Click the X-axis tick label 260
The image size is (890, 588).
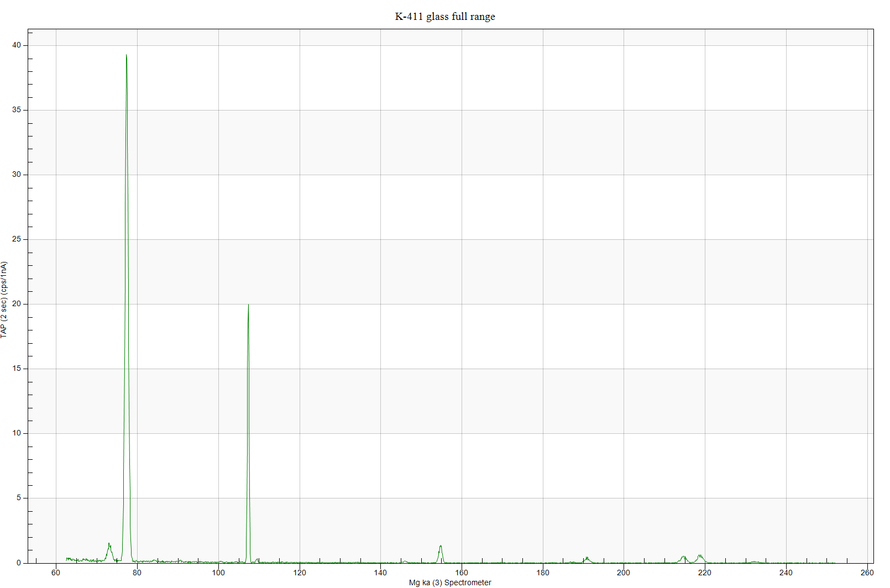coord(867,573)
